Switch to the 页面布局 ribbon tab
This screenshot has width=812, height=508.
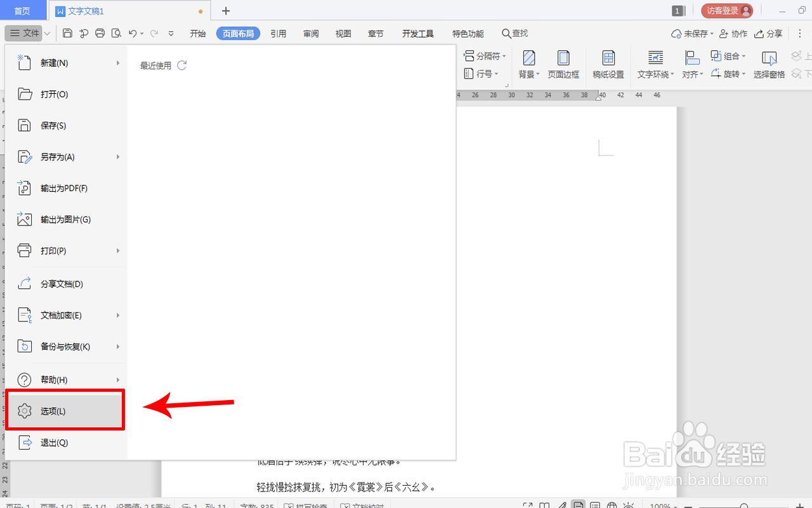239,34
